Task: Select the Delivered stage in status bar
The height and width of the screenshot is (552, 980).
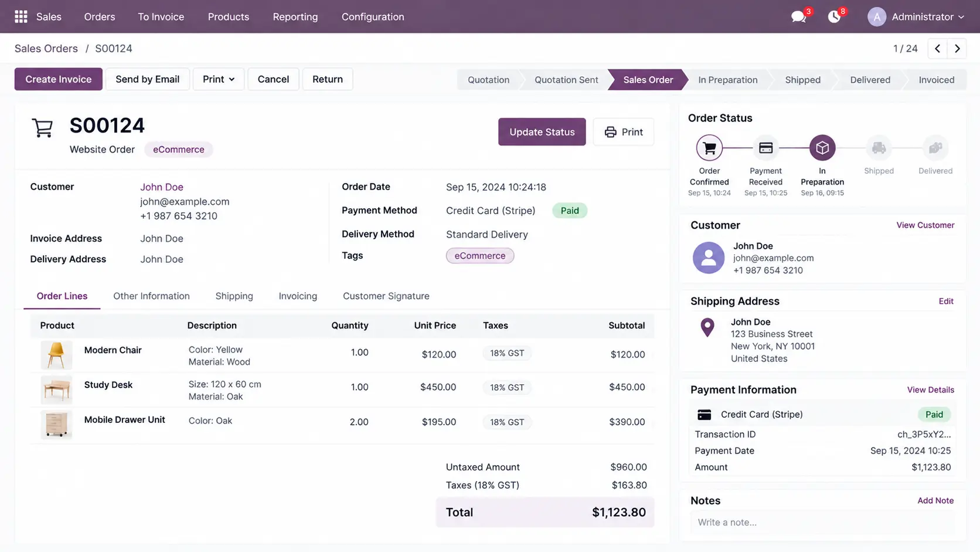Action: click(870, 80)
